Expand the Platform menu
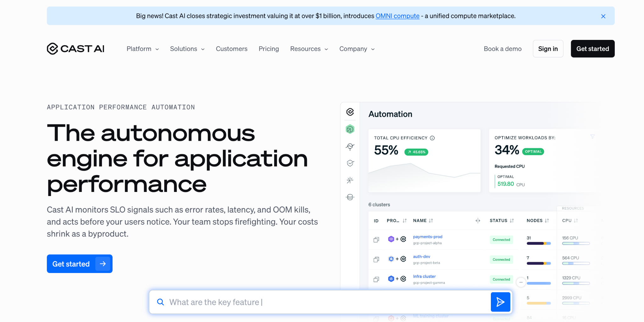The width and height of the screenshot is (644, 322). (143, 49)
